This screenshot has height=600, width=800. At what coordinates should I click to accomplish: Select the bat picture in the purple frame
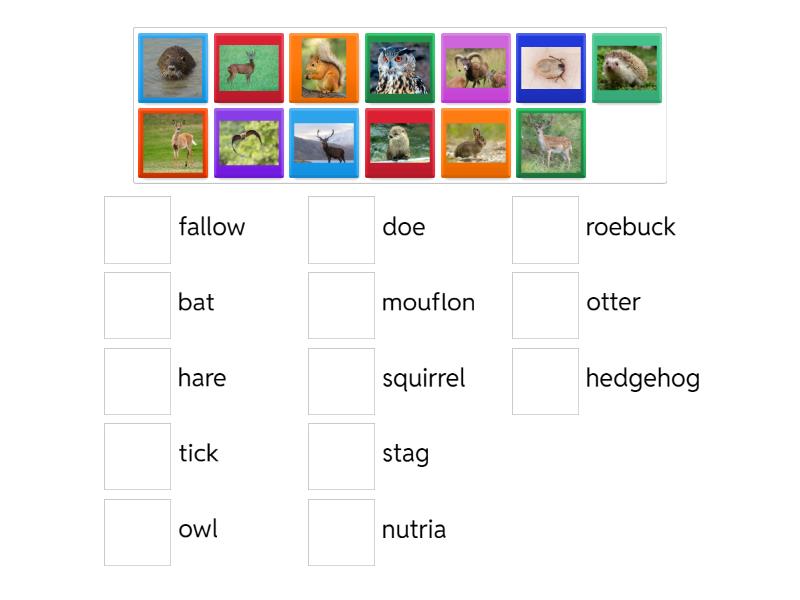(248, 143)
